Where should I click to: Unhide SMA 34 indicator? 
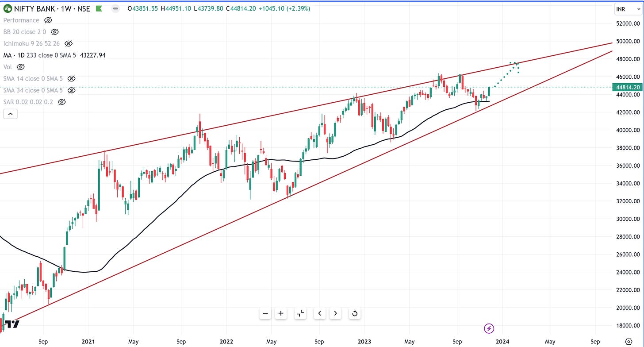[71, 90]
